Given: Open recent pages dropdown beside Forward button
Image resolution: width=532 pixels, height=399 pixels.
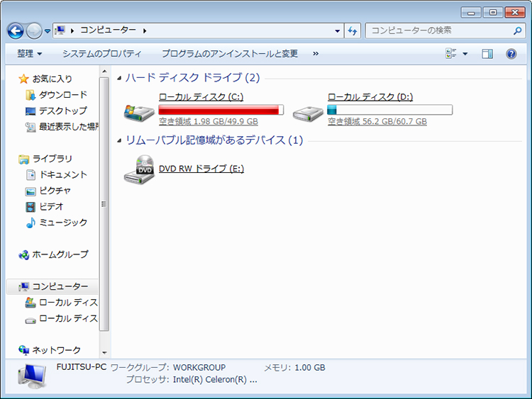Looking at the screenshot, I should (x=48, y=31).
